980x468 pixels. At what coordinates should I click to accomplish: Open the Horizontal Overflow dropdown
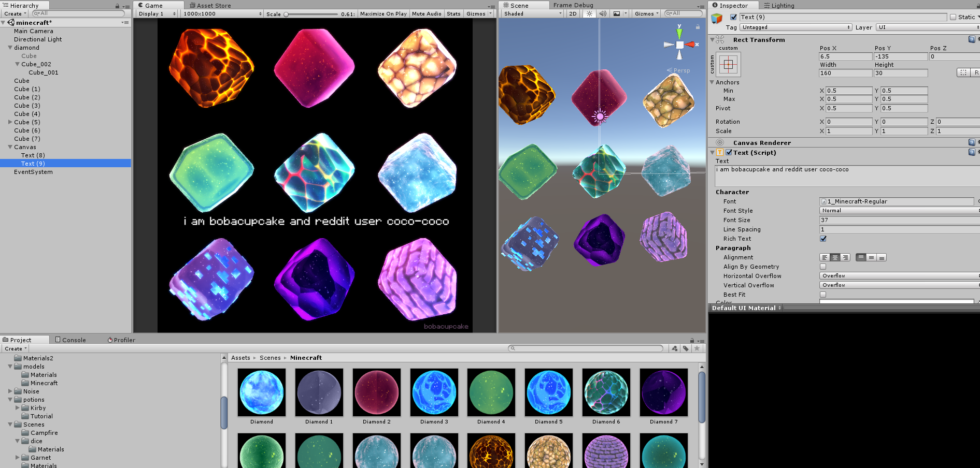(x=900, y=276)
